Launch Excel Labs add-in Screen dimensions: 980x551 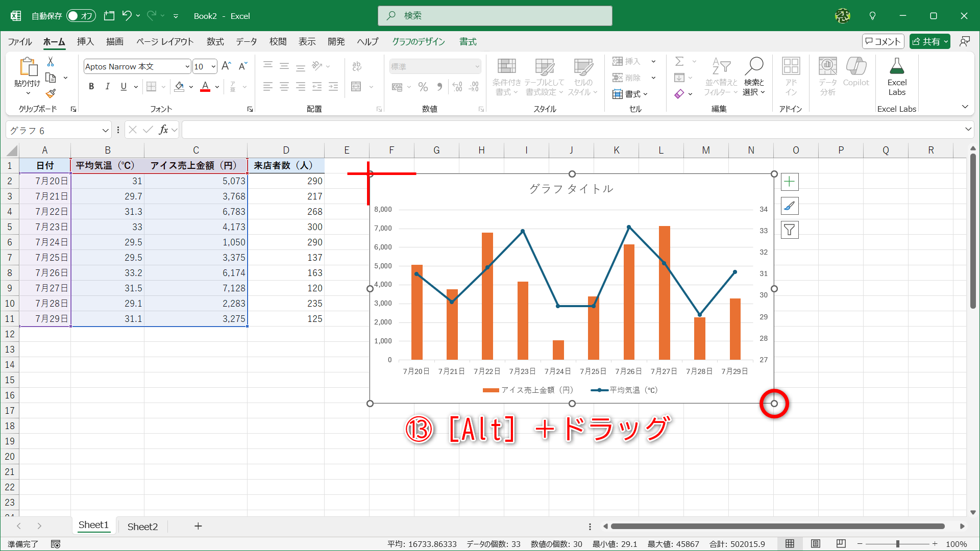click(897, 77)
